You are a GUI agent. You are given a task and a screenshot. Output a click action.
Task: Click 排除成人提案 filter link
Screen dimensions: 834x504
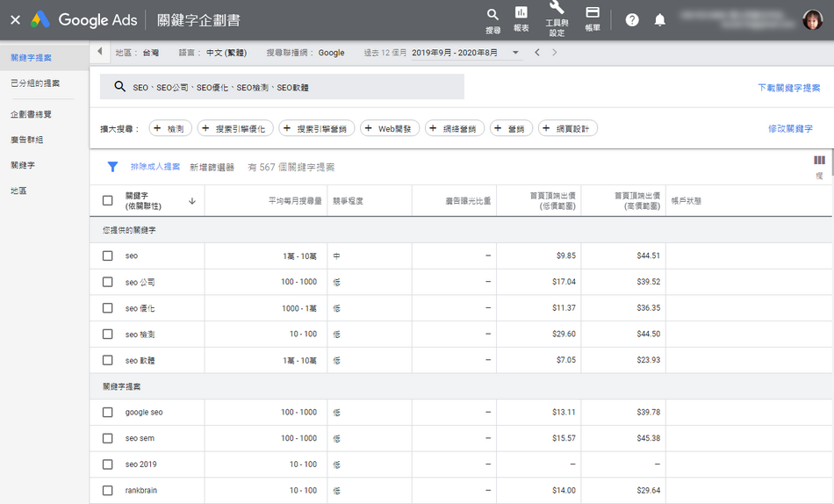tap(155, 167)
